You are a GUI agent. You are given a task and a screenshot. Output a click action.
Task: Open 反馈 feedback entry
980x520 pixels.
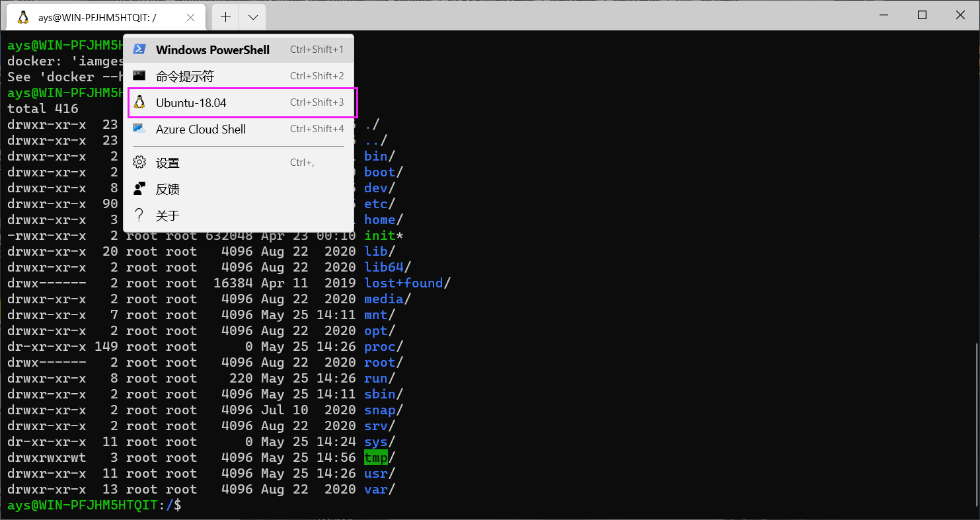click(x=239, y=189)
